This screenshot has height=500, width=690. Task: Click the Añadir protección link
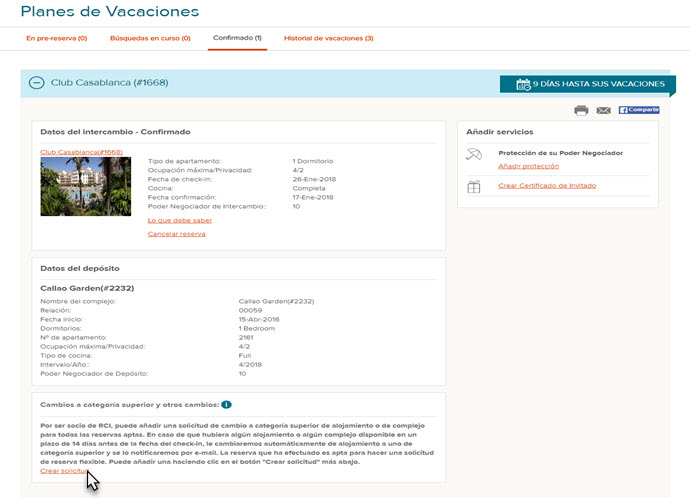click(528, 166)
